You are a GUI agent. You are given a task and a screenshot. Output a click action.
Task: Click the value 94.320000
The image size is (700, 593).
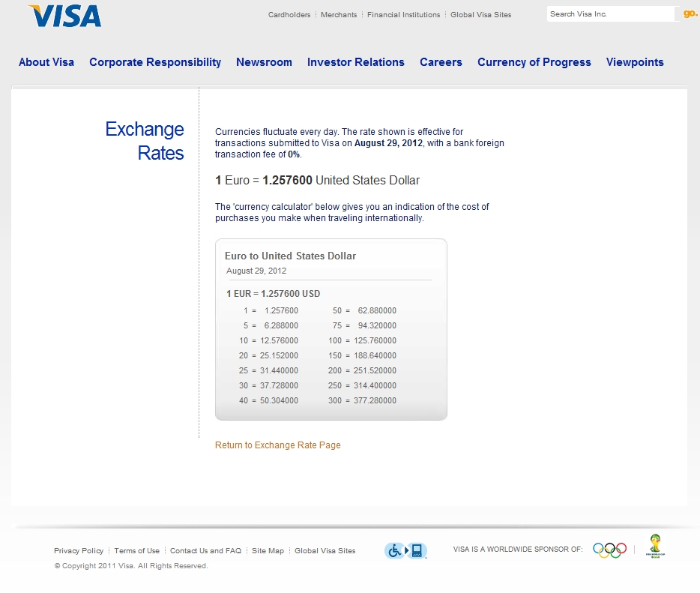coord(377,325)
